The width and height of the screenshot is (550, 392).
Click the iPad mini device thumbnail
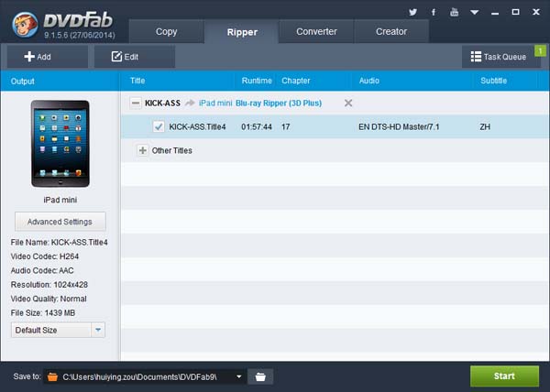pyautogui.click(x=60, y=144)
